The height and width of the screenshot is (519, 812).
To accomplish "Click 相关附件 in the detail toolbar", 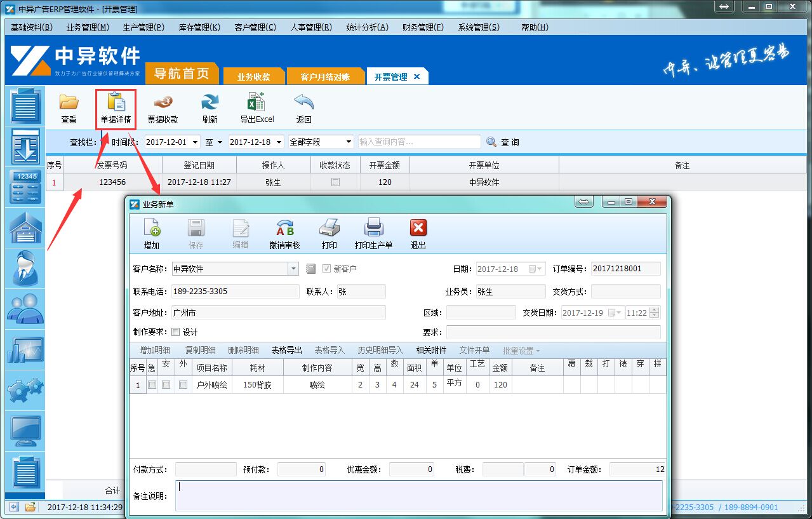I will coord(432,350).
